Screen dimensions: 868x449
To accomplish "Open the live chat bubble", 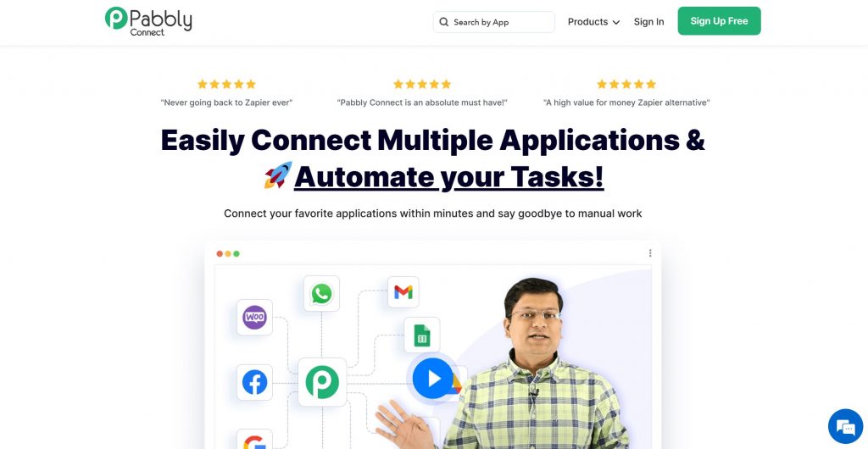I will 845,426.
